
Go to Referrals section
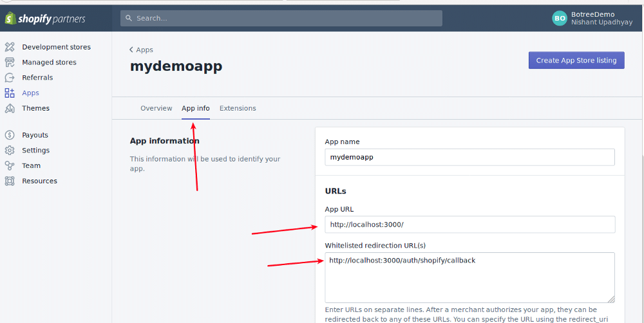tap(37, 78)
